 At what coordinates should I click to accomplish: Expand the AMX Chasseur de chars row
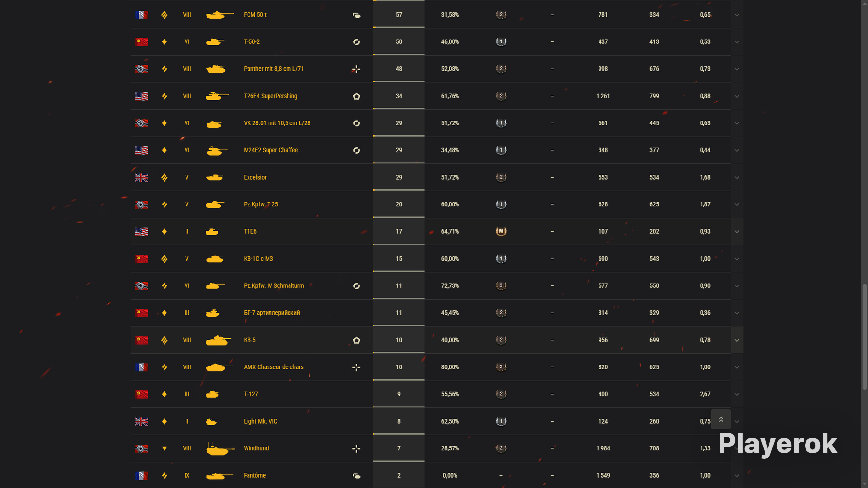[x=737, y=367]
